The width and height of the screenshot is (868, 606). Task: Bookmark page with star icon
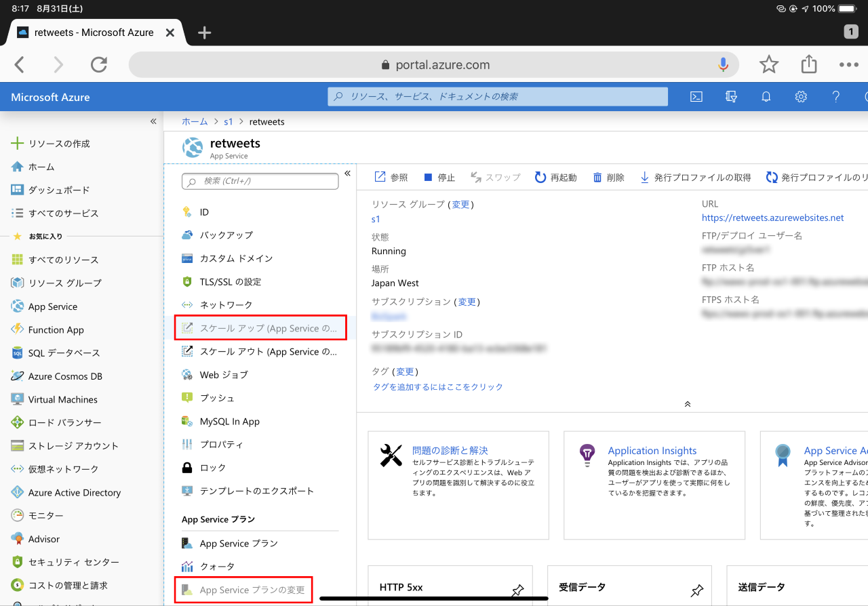(768, 65)
